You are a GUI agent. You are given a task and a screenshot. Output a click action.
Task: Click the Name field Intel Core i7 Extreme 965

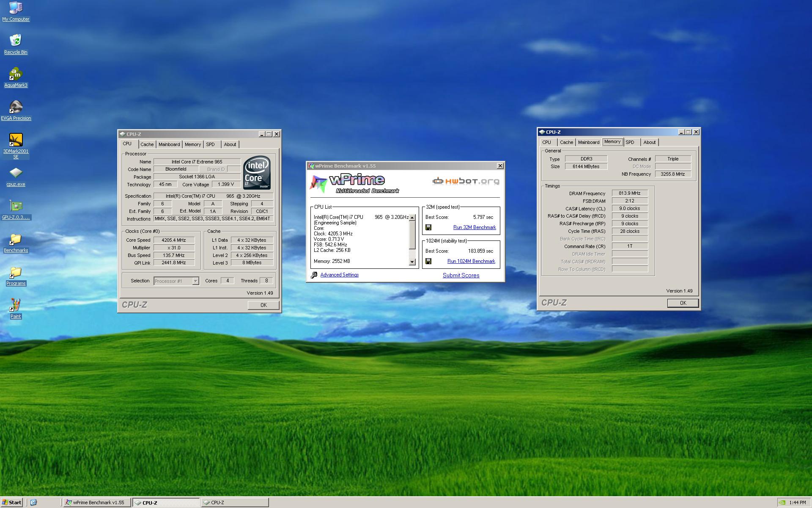(197, 162)
